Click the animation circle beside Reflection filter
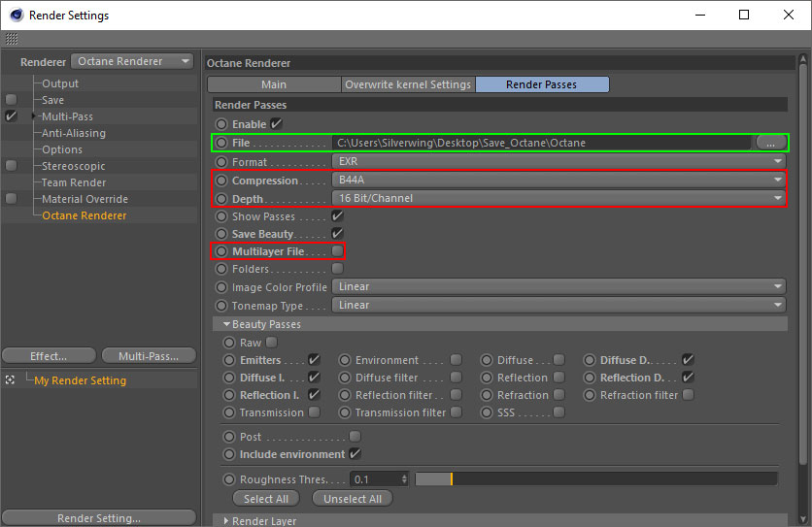The width and height of the screenshot is (812, 527). tap(345, 395)
